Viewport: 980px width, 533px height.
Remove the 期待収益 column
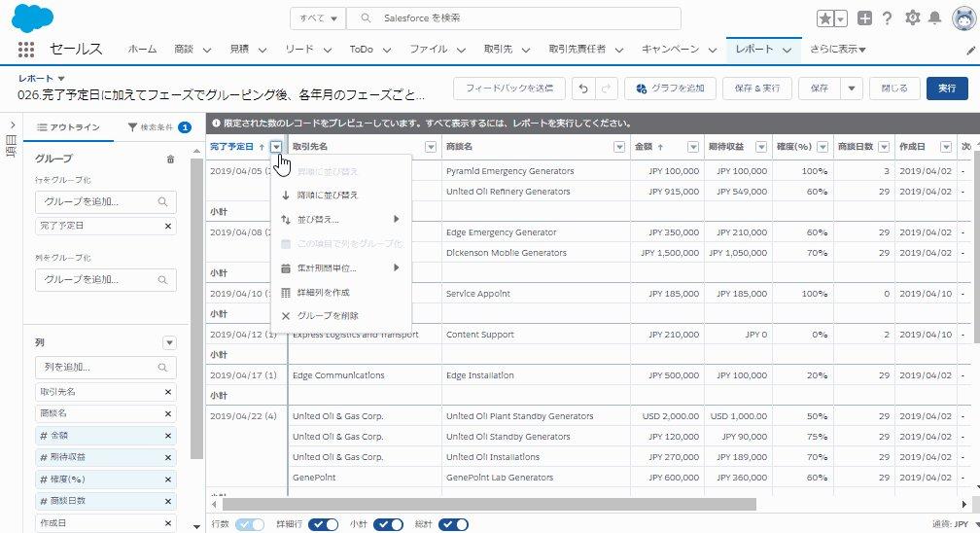[168, 457]
